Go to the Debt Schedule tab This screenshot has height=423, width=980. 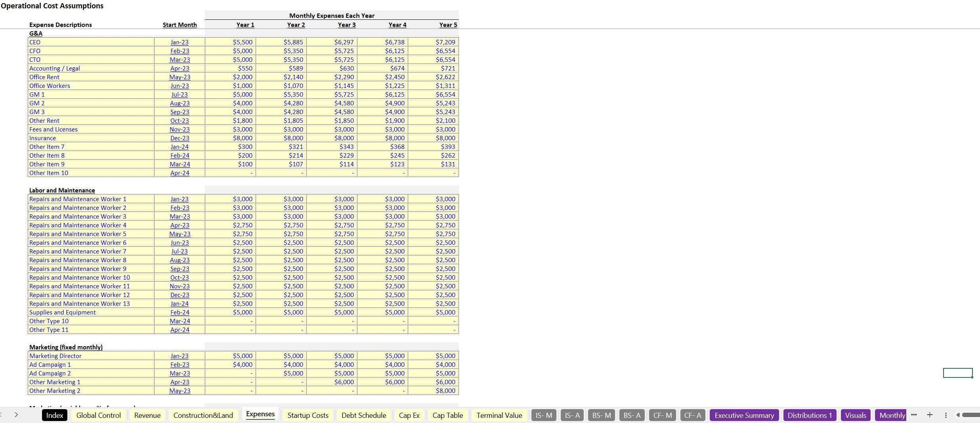coord(364,415)
